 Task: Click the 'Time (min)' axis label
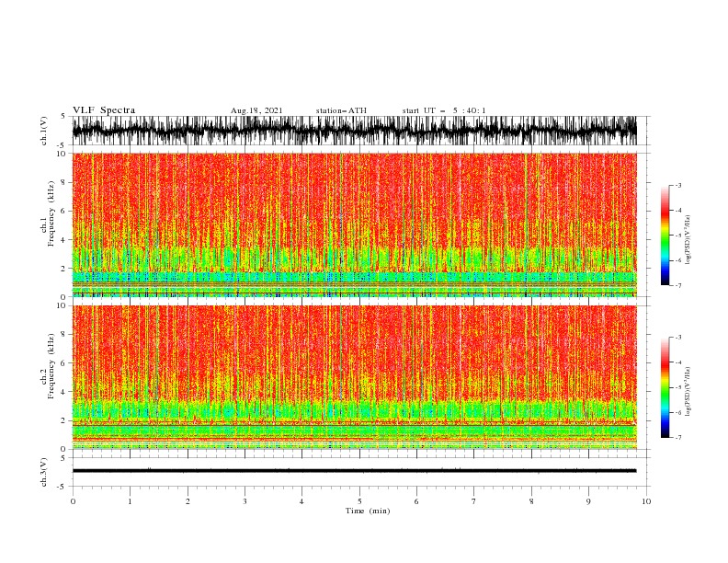click(x=368, y=511)
